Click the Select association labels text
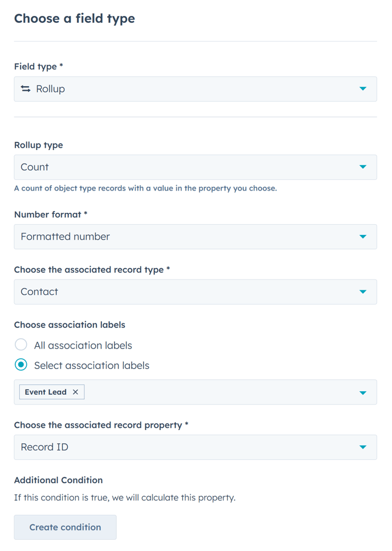 pyautogui.click(x=92, y=365)
